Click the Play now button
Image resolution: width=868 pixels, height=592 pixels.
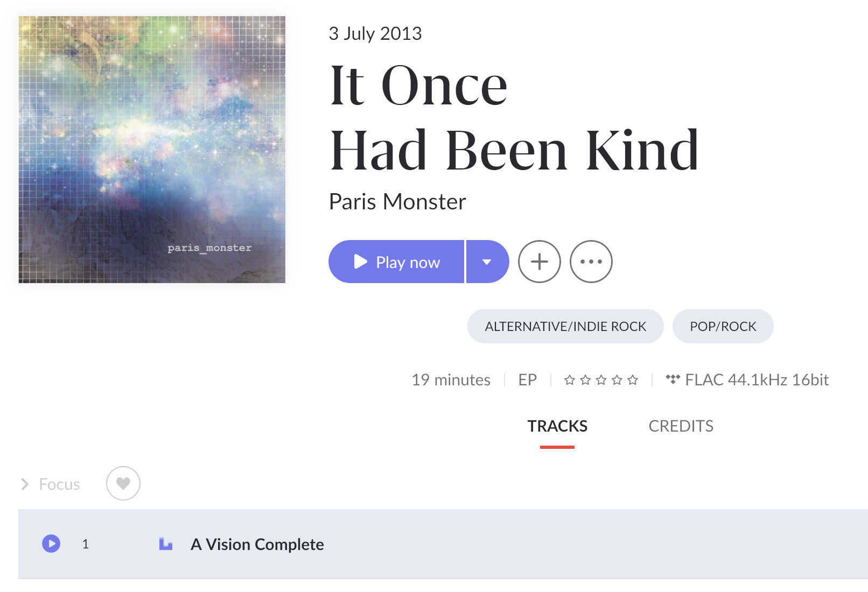[x=396, y=262]
